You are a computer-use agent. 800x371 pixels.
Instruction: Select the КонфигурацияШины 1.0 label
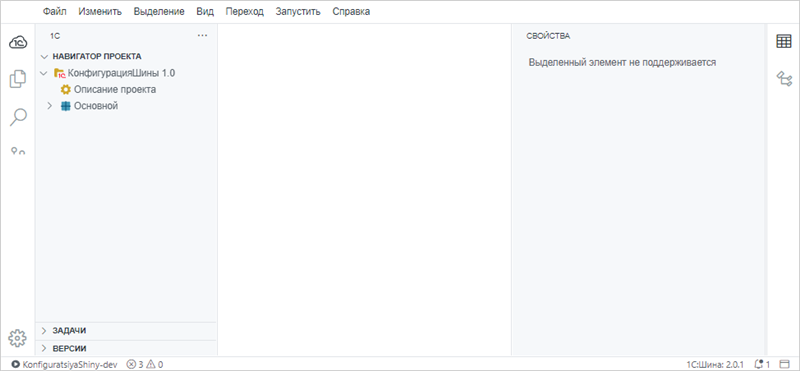click(121, 73)
